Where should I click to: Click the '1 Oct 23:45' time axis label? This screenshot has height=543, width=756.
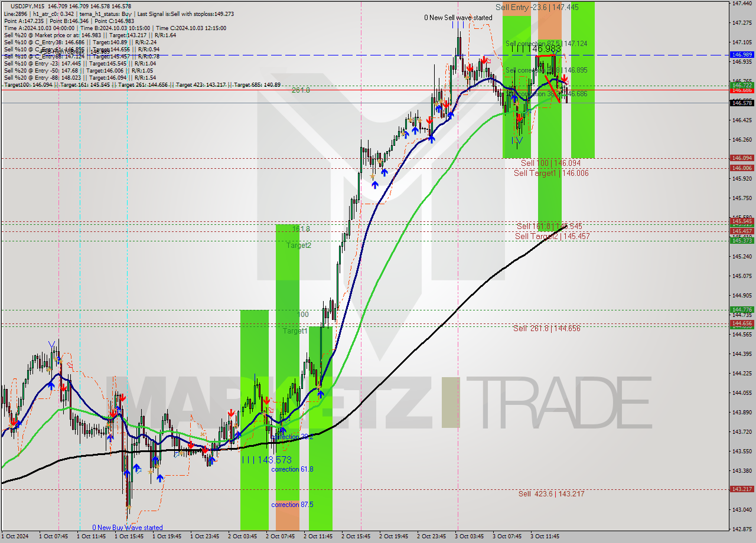[x=204, y=537]
